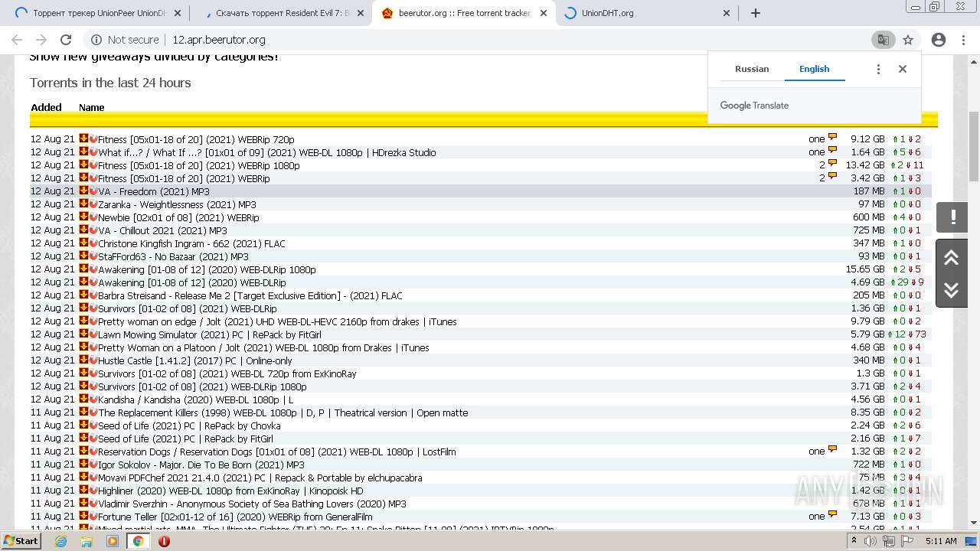This screenshot has width=980, height=551.
Task: Click 'Show new giveaways divided by categories' link
Action: (x=154, y=57)
